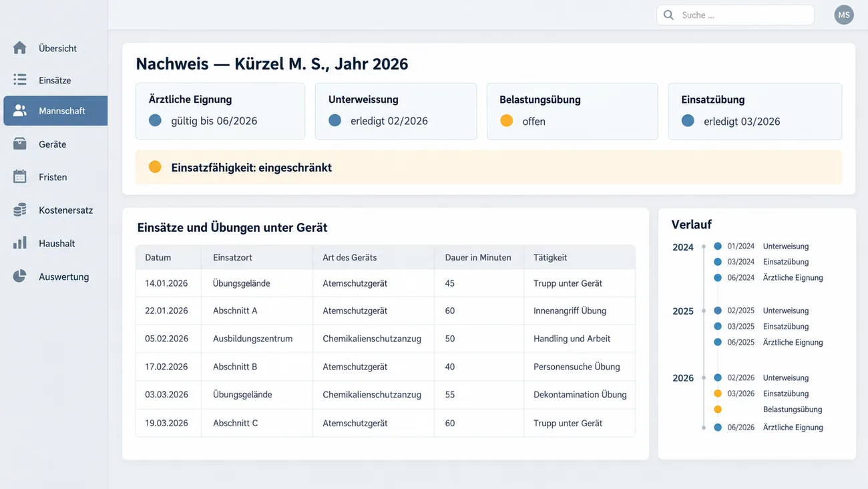Click the 06/2024 Ärztliche Eignung timeline marker
Viewport: 868px width, 489px height.
click(718, 277)
